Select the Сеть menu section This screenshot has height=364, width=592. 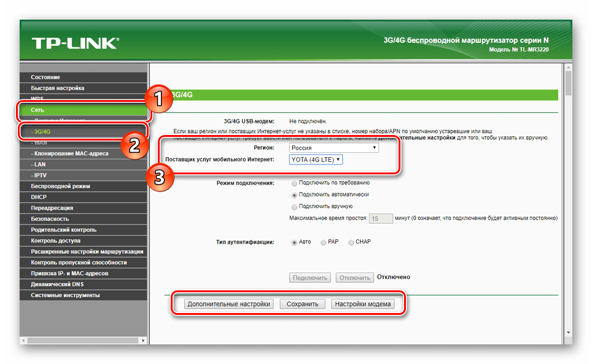point(83,110)
